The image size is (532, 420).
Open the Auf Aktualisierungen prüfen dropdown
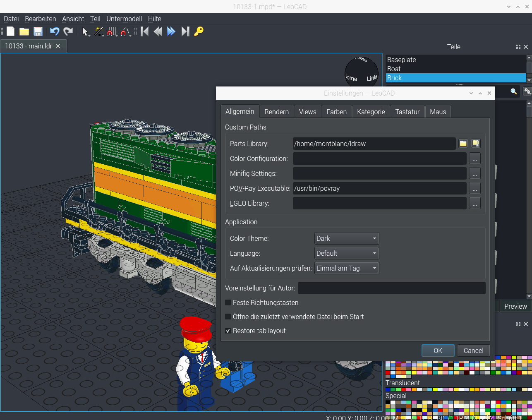click(347, 268)
